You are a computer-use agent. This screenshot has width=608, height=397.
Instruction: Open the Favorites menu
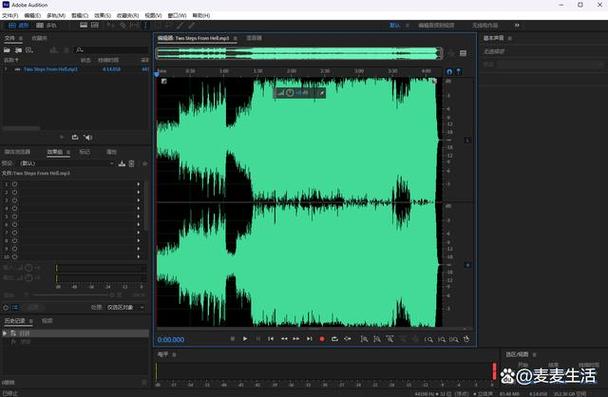(x=128, y=16)
